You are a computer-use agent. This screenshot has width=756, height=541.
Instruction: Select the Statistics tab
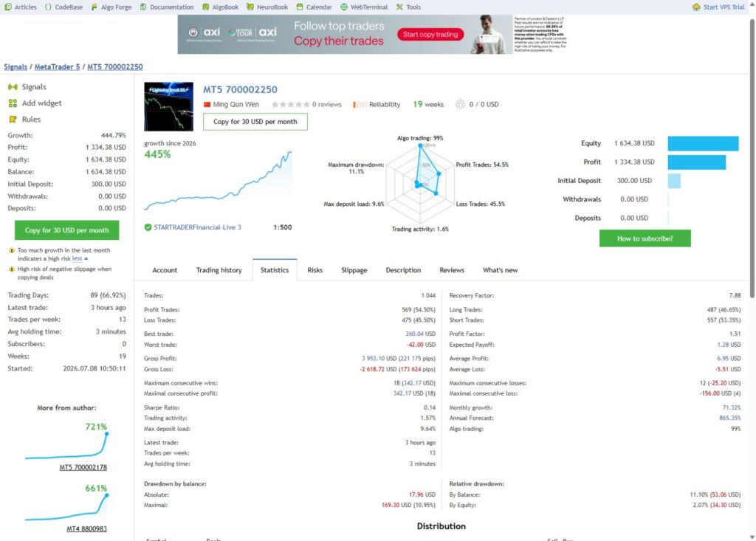click(x=275, y=270)
